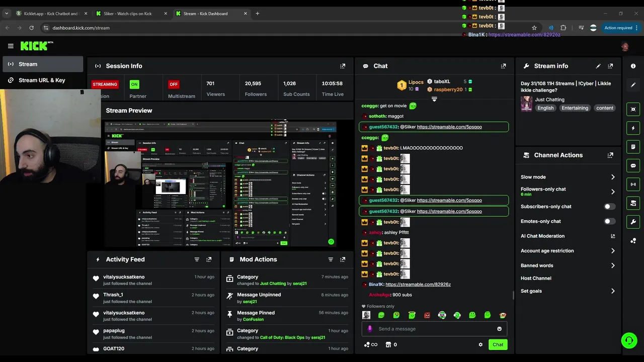
Task: Expand Set goals options
Action: (x=613, y=291)
